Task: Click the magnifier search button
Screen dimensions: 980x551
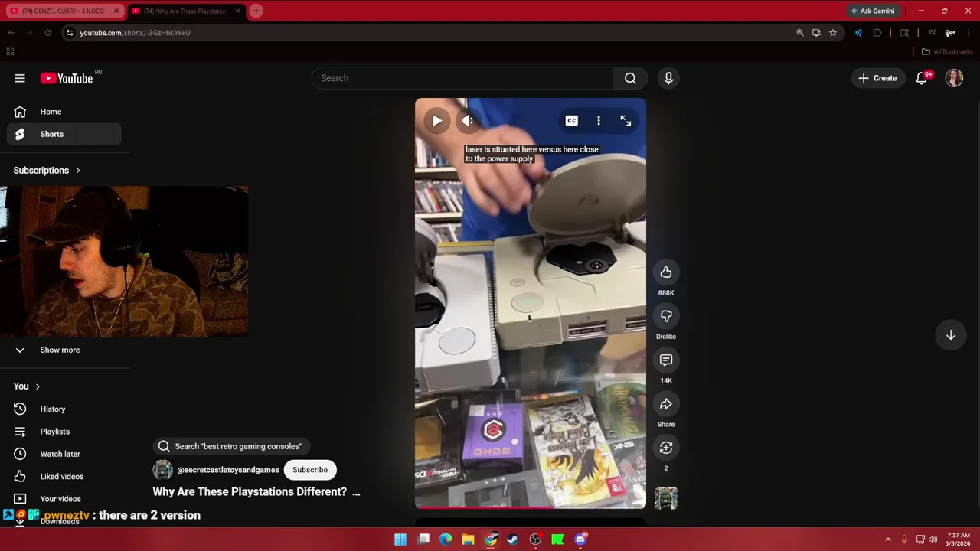Action: coord(630,78)
